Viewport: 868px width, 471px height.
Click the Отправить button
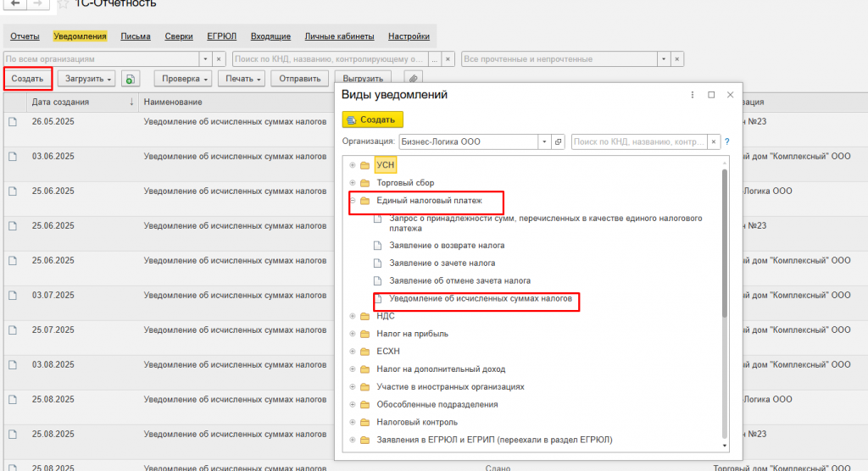299,79
